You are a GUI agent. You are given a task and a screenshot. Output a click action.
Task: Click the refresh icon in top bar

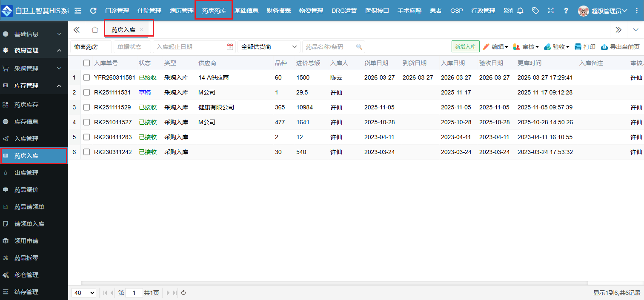point(93,11)
